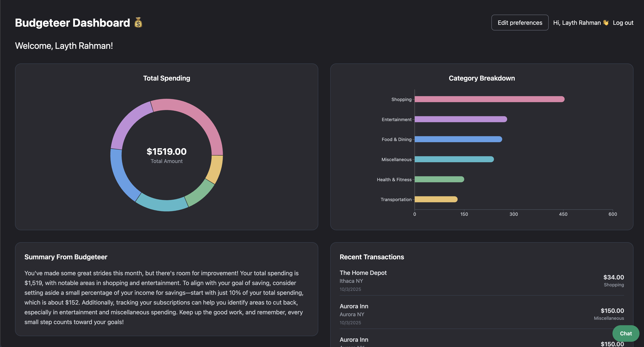Click the Food & Dining bar
This screenshot has width=644, height=347.
(x=458, y=139)
